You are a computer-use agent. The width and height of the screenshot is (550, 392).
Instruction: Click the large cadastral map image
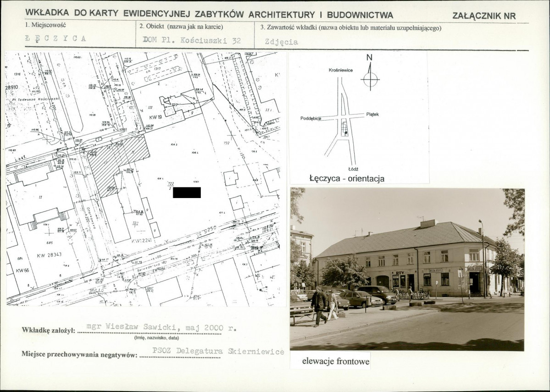[x=143, y=179]
